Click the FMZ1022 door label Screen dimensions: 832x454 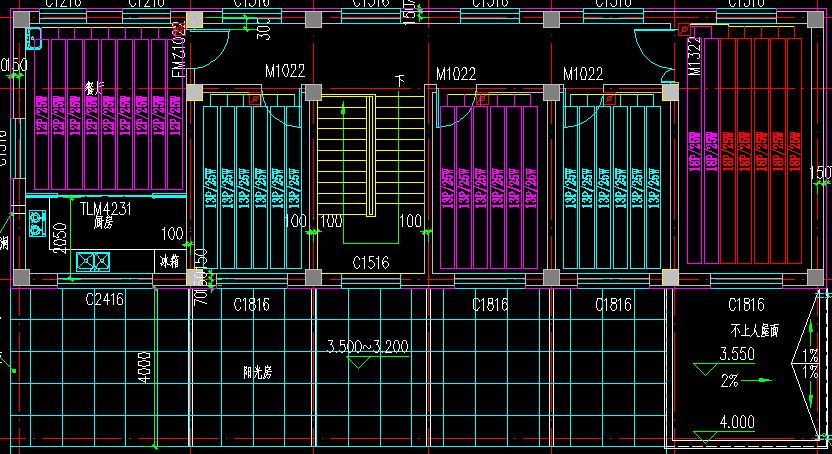click(177, 50)
